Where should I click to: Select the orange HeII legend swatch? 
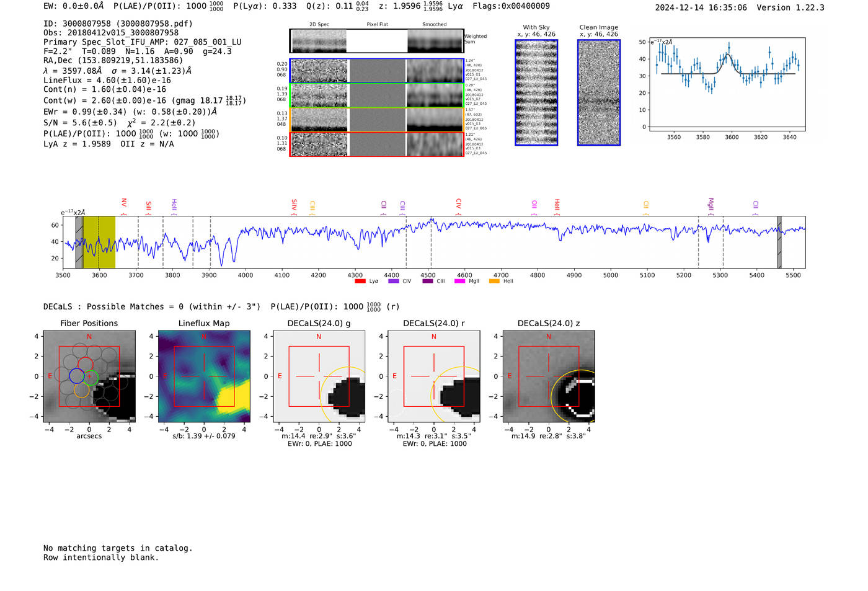click(494, 281)
